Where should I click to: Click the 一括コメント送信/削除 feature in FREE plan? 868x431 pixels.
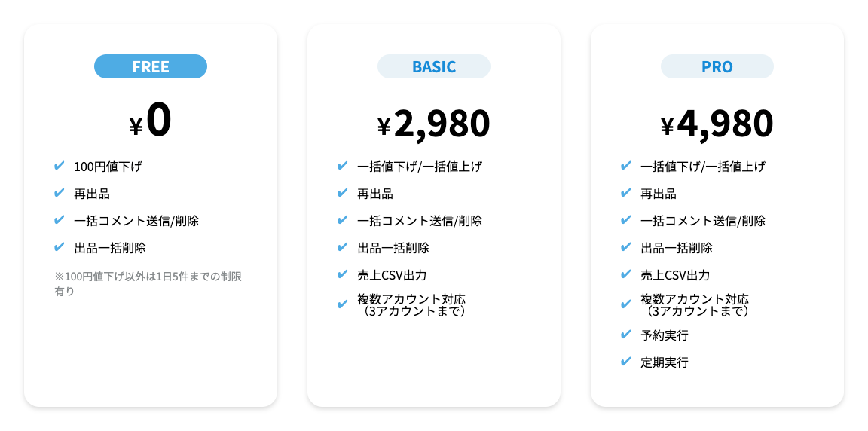coord(136,221)
